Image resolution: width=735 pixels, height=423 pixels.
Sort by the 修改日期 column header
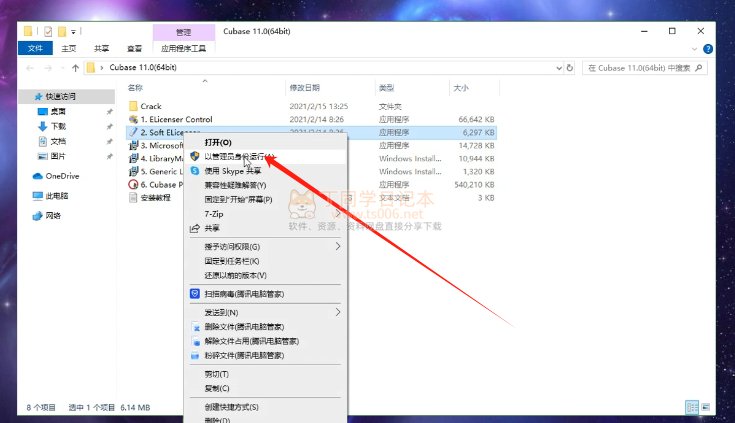[305, 88]
